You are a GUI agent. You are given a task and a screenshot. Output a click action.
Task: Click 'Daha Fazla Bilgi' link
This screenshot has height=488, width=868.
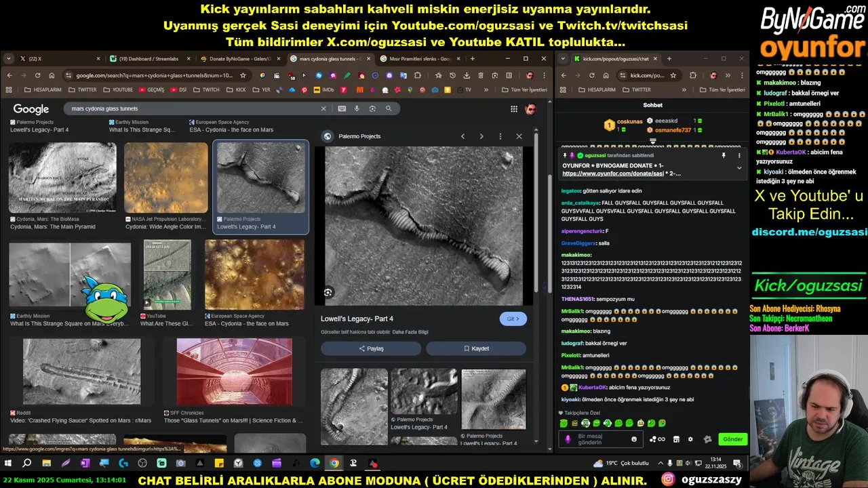[410, 332]
